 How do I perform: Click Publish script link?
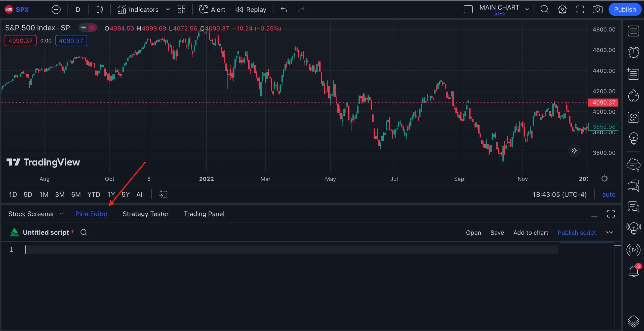(577, 233)
